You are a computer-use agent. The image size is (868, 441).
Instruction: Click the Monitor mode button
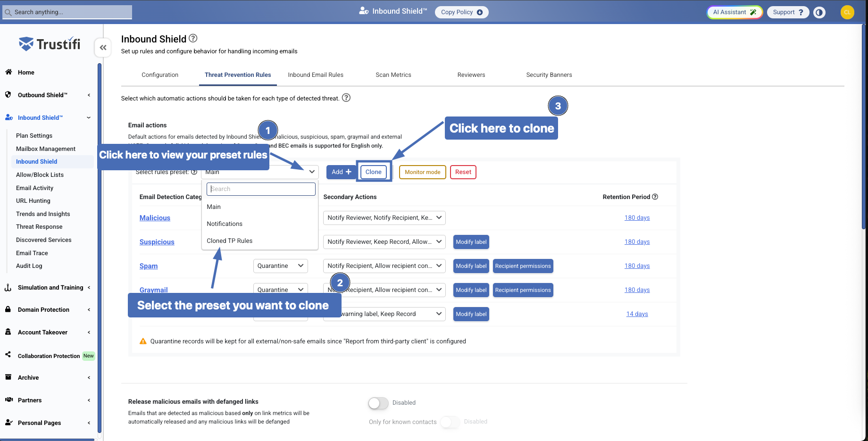tap(423, 172)
